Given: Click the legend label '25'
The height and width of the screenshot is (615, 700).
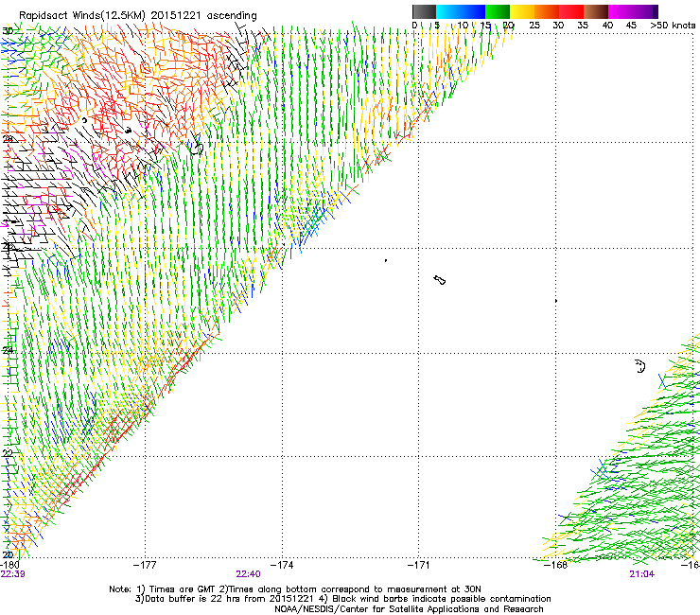Looking at the screenshot, I should coord(534,25).
